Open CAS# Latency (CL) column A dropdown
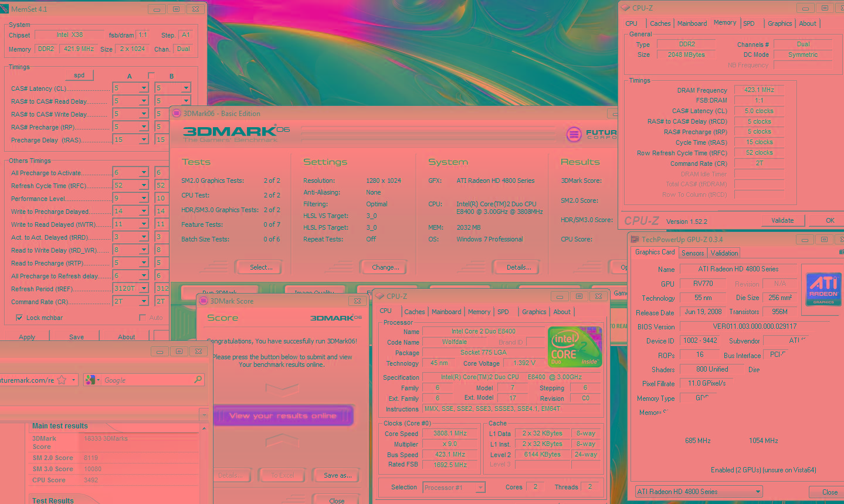844x504 pixels. [143, 88]
